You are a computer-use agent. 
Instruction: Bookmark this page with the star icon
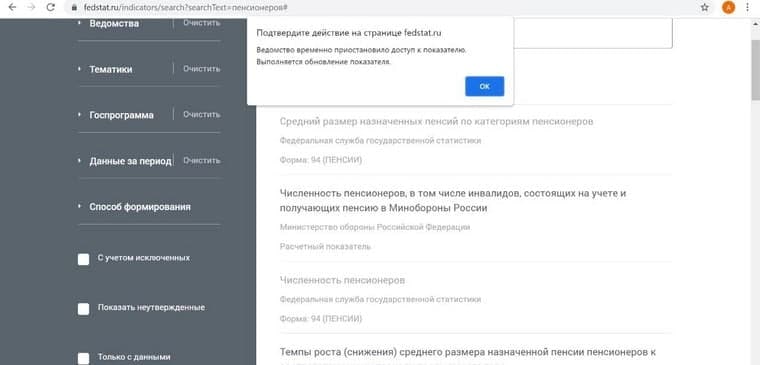[705, 7]
